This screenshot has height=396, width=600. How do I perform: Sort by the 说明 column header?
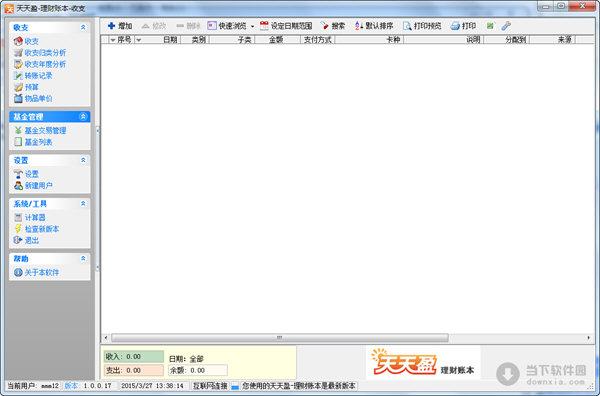(444, 40)
